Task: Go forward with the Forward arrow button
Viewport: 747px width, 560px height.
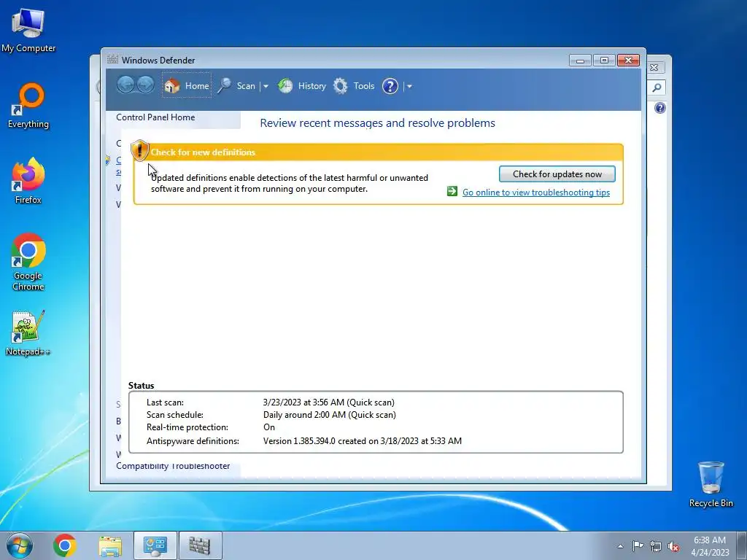Action: 146,86
